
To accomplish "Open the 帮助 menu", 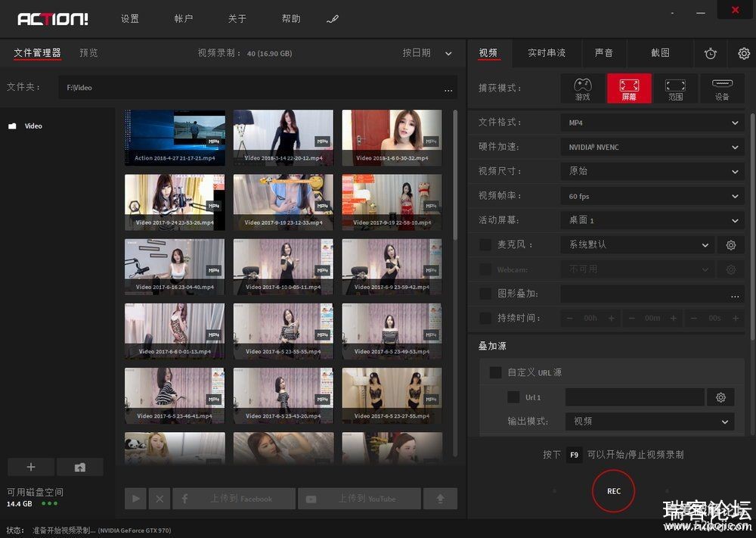I will [x=291, y=19].
